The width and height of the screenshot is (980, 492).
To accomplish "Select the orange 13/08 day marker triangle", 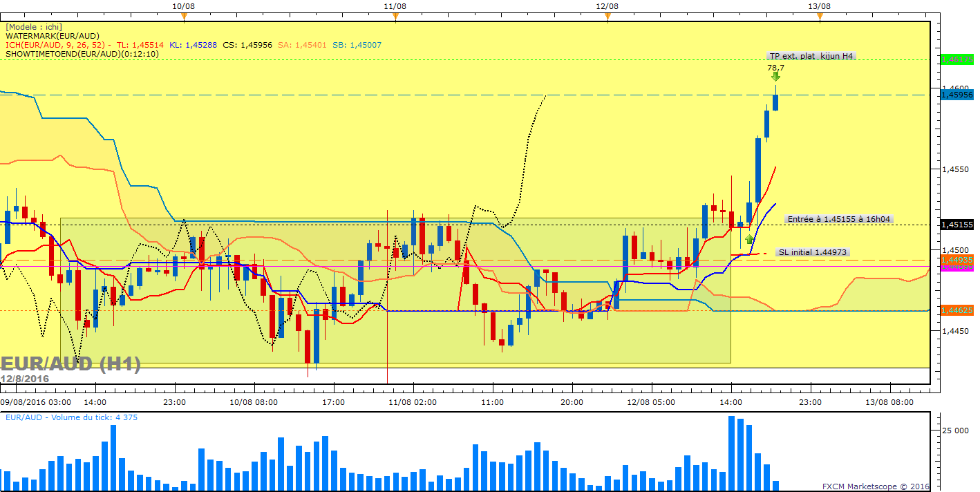I will [x=819, y=17].
